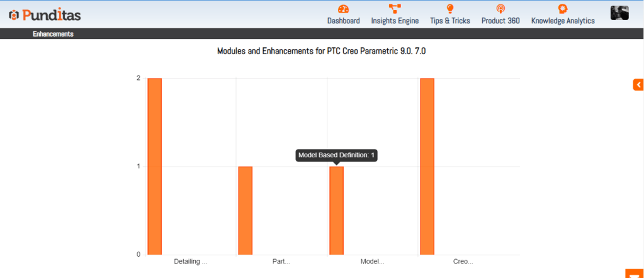Go to Dashboard text link

pos(343,21)
